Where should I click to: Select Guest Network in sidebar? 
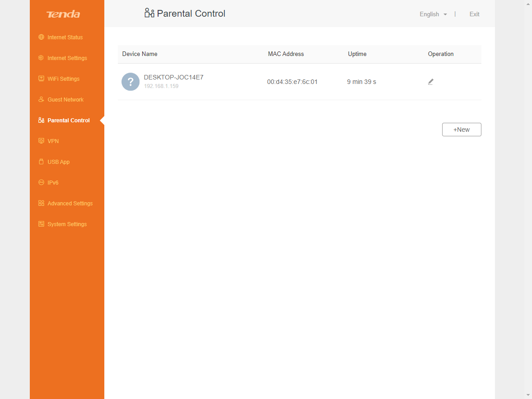pyautogui.click(x=65, y=100)
